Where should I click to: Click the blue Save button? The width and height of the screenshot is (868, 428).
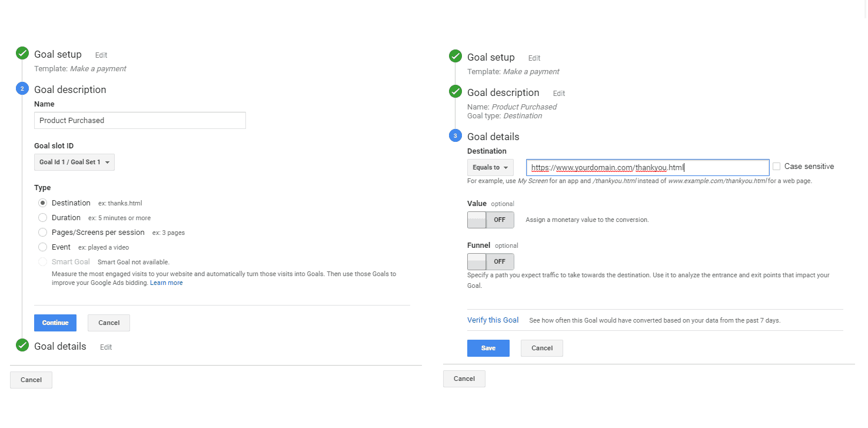(488, 348)
